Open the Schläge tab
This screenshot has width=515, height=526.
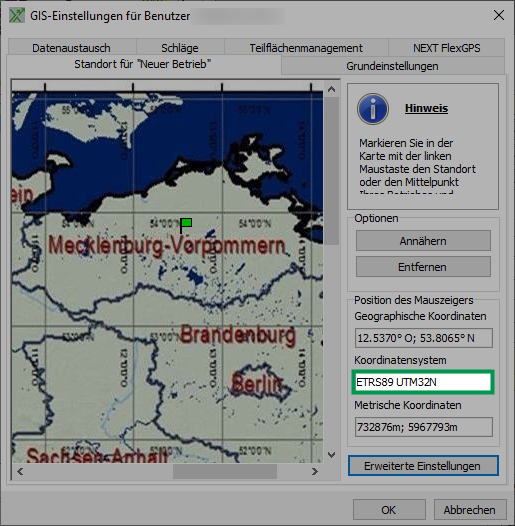click(180, 48)
